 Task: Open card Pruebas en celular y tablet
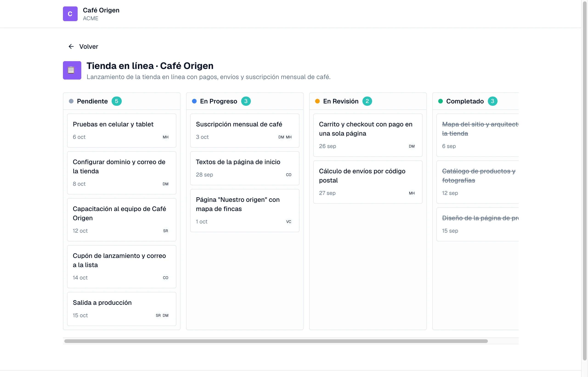122,131
